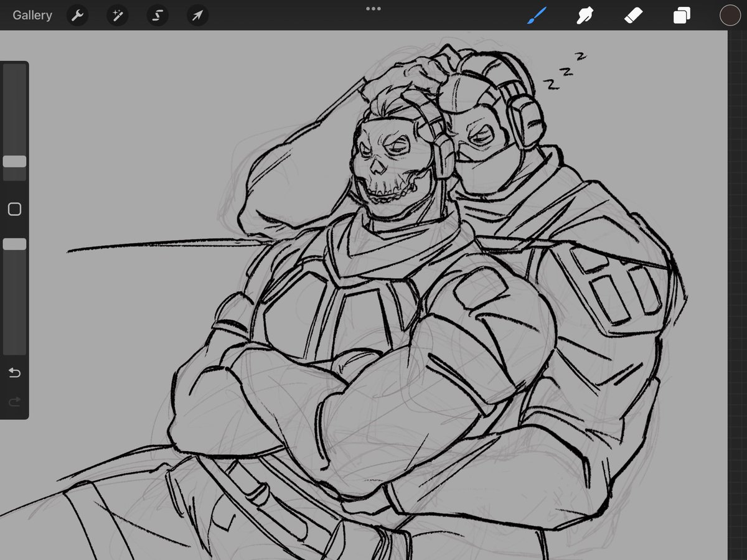Redo the last undone stroke
Screen dimensions: 747x560
click(x=14, y=402)
